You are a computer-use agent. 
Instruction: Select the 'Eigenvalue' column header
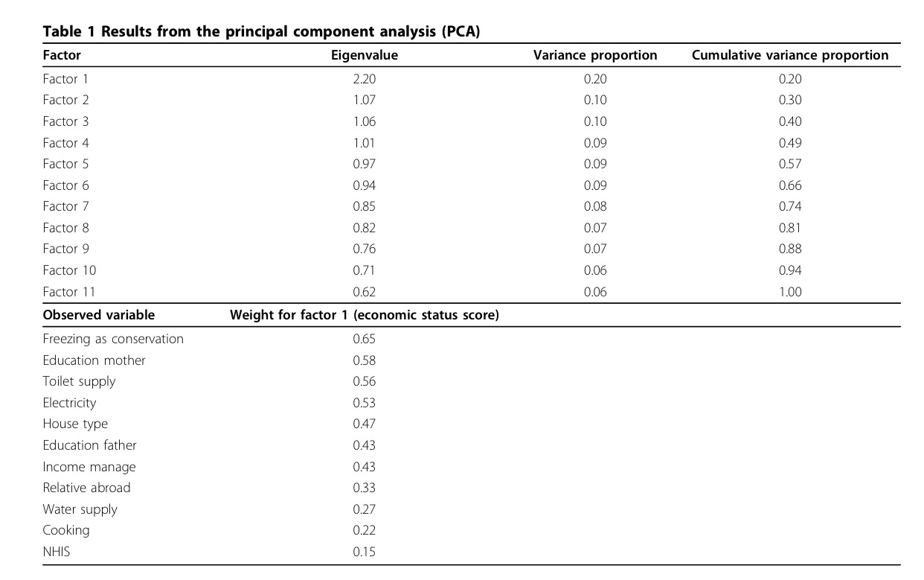pos(364,55)
